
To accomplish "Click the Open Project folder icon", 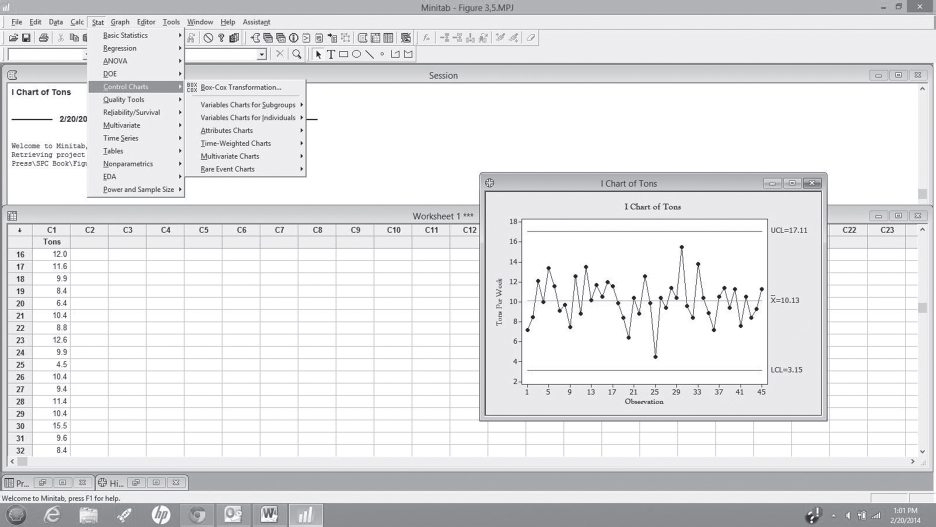I will (x=13, y=38).
